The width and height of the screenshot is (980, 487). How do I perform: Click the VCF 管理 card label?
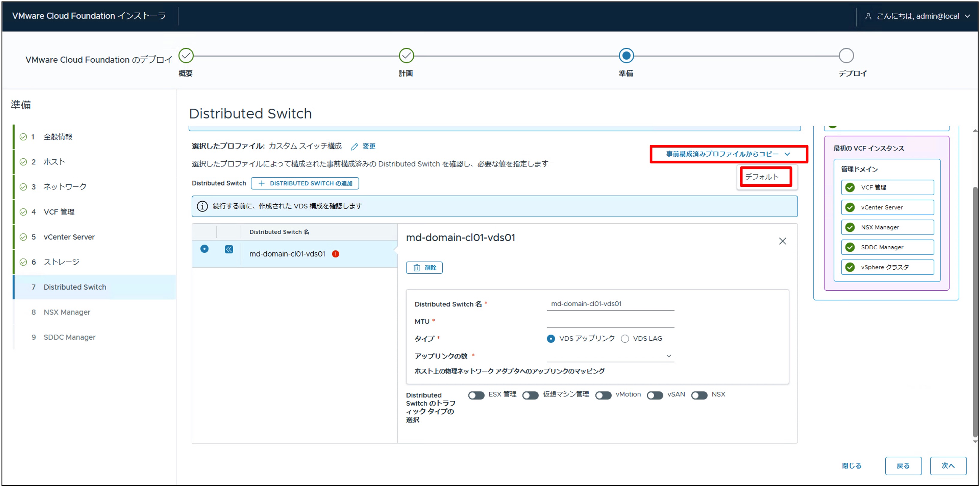[874, 188]
